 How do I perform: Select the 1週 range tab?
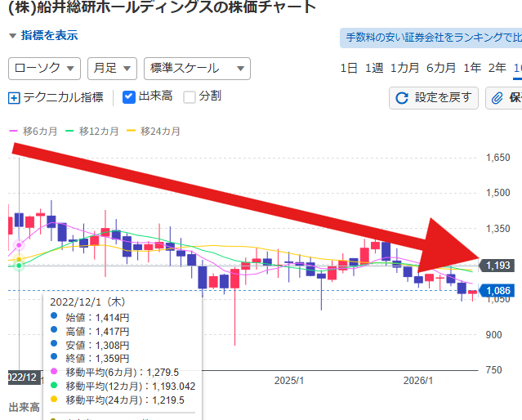point(374,68)
